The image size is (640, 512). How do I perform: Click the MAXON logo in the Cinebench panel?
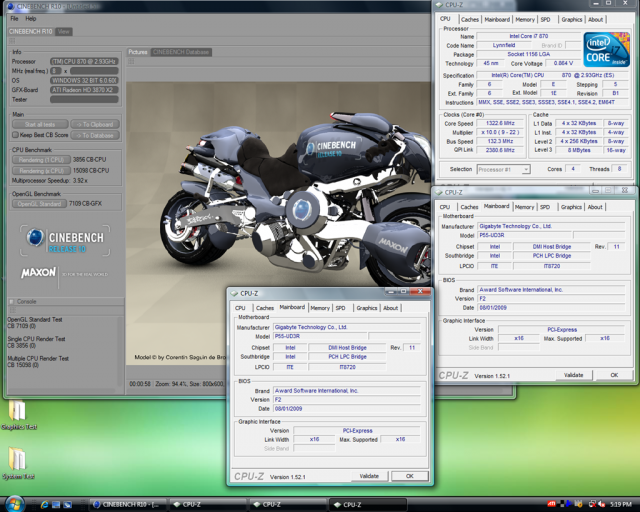[38, 273]
